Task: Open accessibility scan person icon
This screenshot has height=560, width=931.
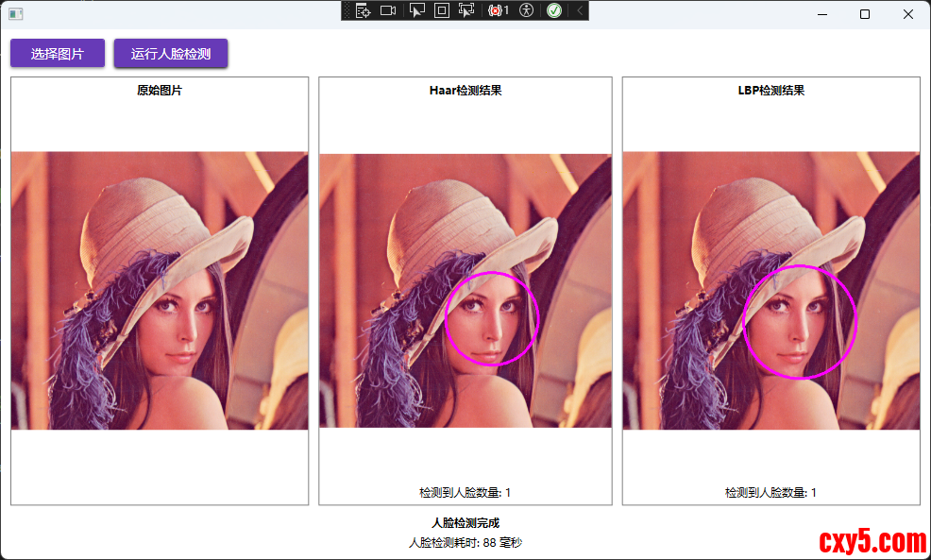Action: click(x=526, y=10)
